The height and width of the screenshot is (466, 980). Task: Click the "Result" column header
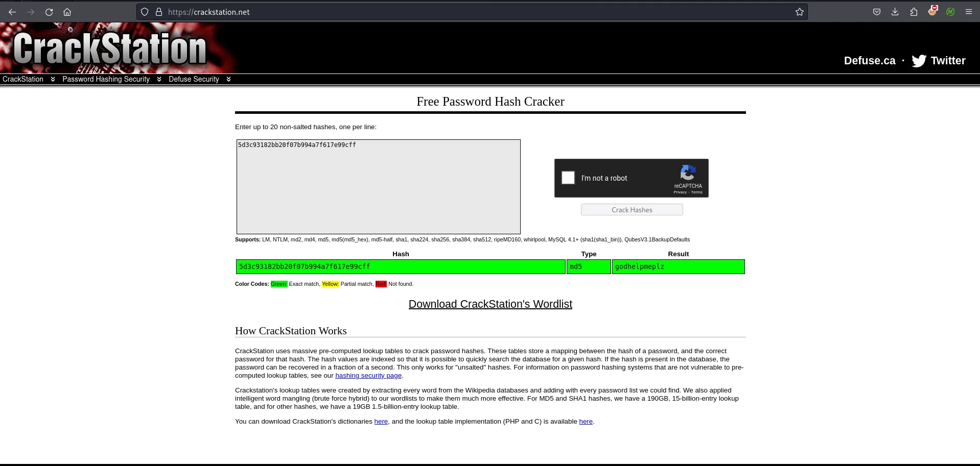tap(679, 254)
